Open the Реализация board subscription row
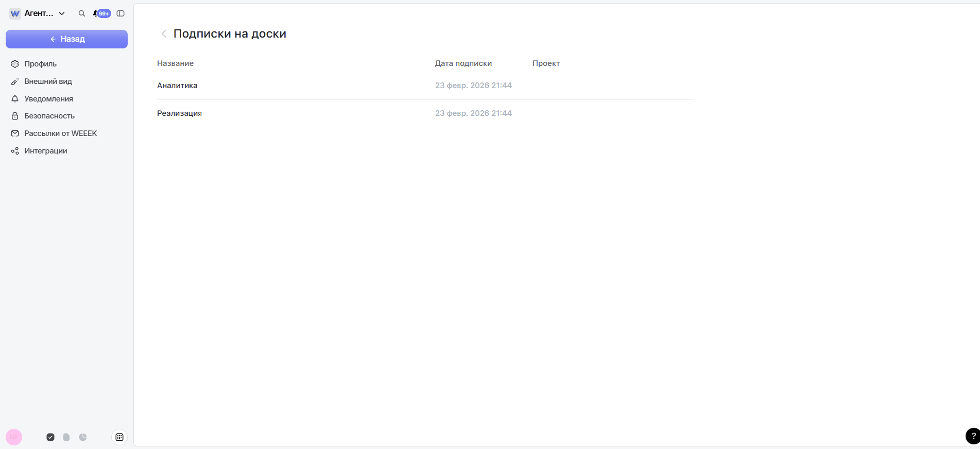 click(179, 113)
